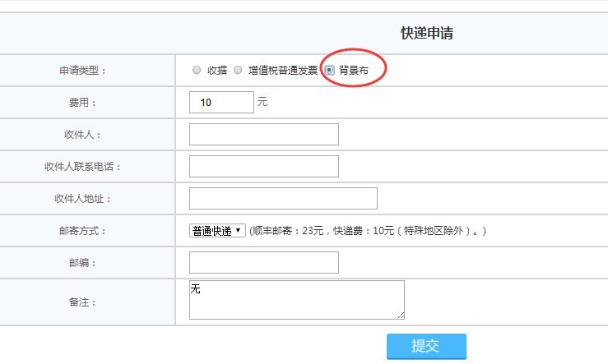This screenshot has height=364, width=608.
Task: Select the 背景布 radio option
Action: pos(329,71)
